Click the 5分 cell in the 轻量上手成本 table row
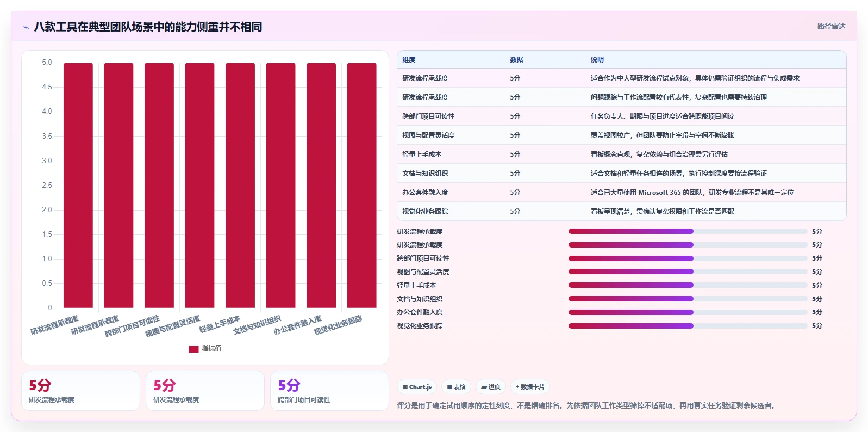Image resolution: width=868 pixels, height=432 pixels. pyautogui.click(x=515, y=155)
